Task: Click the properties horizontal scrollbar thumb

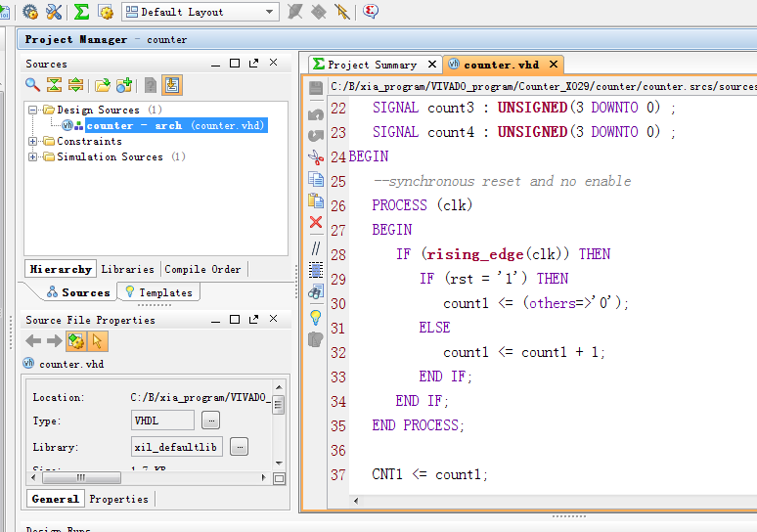Action: point(81,478)
